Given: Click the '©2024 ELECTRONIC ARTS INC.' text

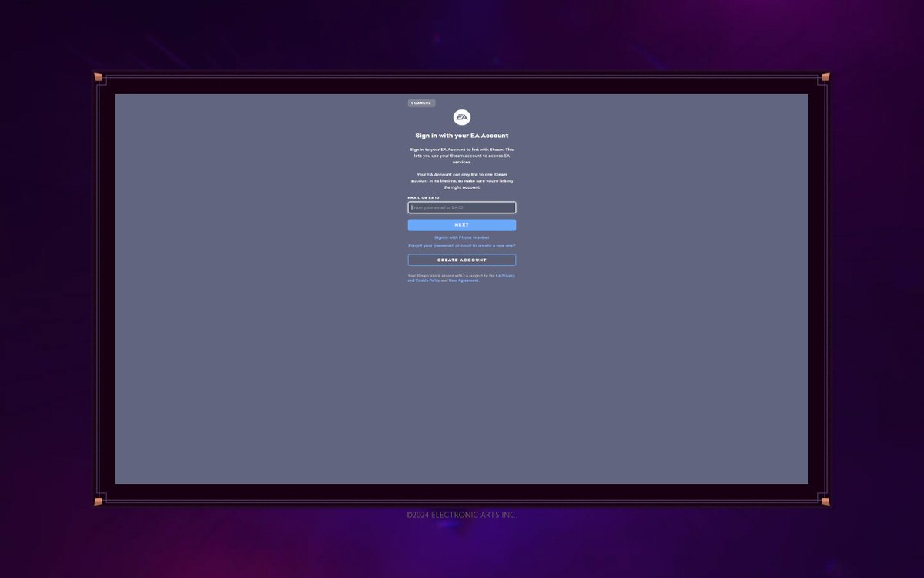Looking at the screenshot, I should [462, 515].
